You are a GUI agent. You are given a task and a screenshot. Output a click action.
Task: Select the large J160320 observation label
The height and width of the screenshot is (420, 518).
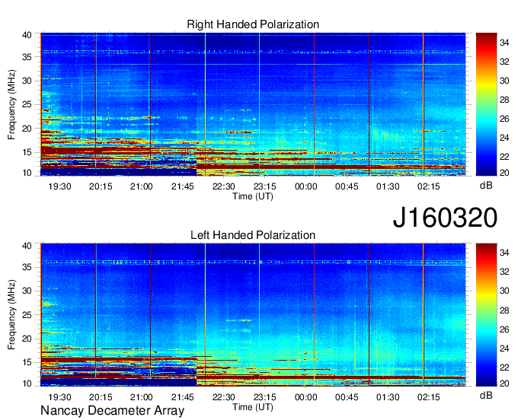click(x=445, y=218)
